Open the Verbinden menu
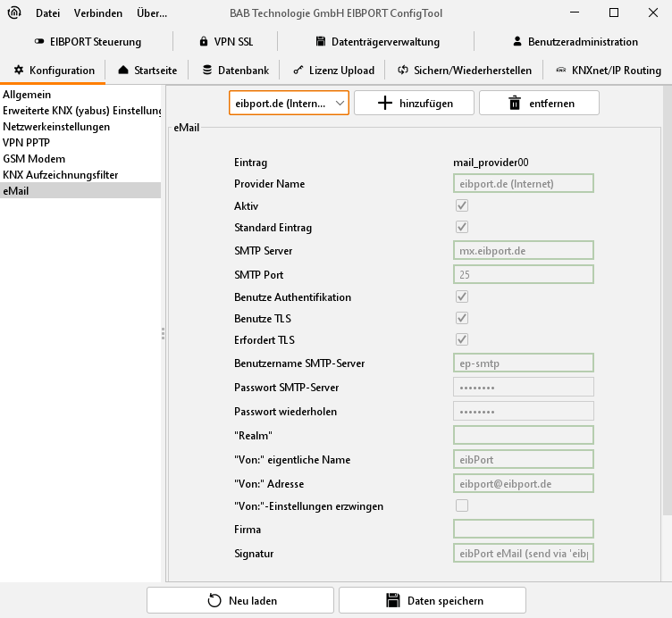Image resolution: width=672 pixels, height=618 pixels. click(x=98, y=13)
